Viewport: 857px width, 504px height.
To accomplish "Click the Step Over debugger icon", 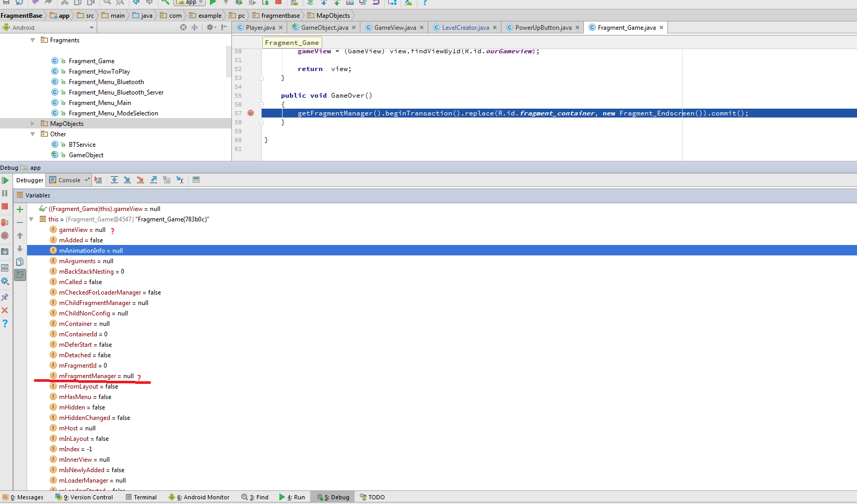I will [114, 180].
